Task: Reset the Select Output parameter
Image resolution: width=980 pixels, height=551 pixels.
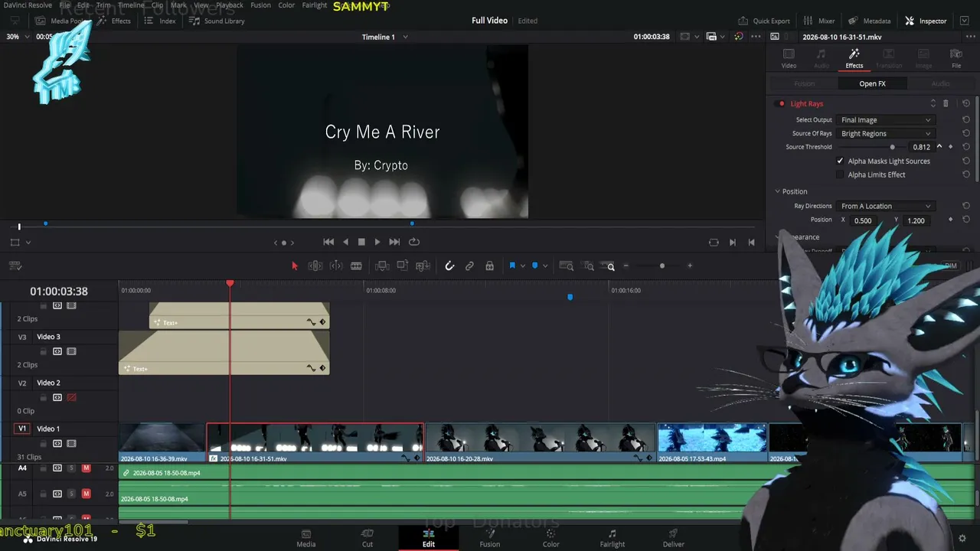Action: pyautogui.click(x=966, y=120)
